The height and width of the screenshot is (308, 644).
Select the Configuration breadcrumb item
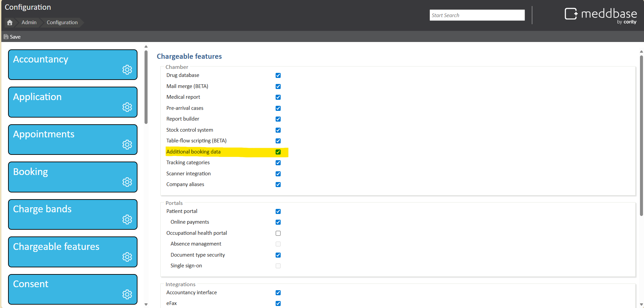coord(62,23)
